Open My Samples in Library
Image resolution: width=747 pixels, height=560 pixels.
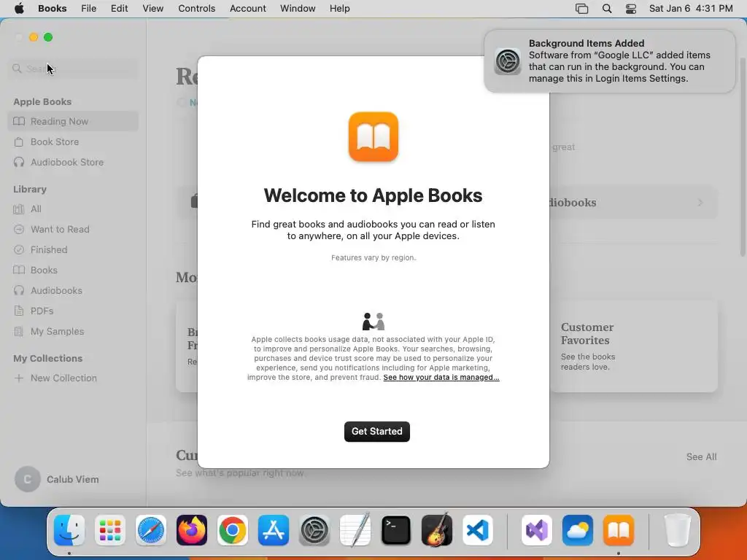point(73,332)
